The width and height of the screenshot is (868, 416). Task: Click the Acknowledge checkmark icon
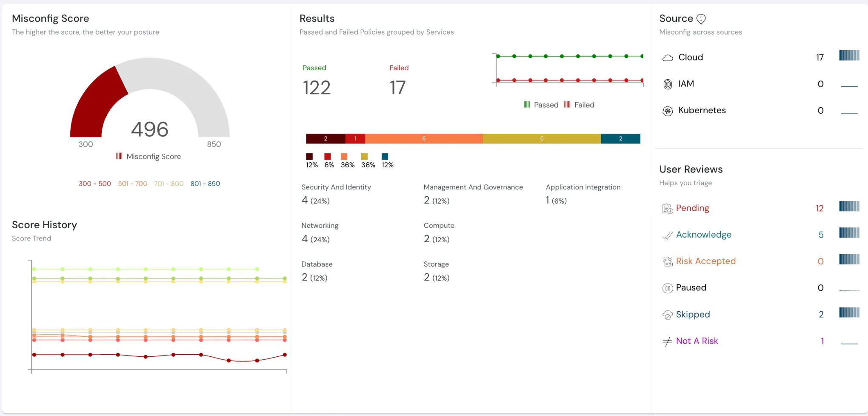click(668, 235)
